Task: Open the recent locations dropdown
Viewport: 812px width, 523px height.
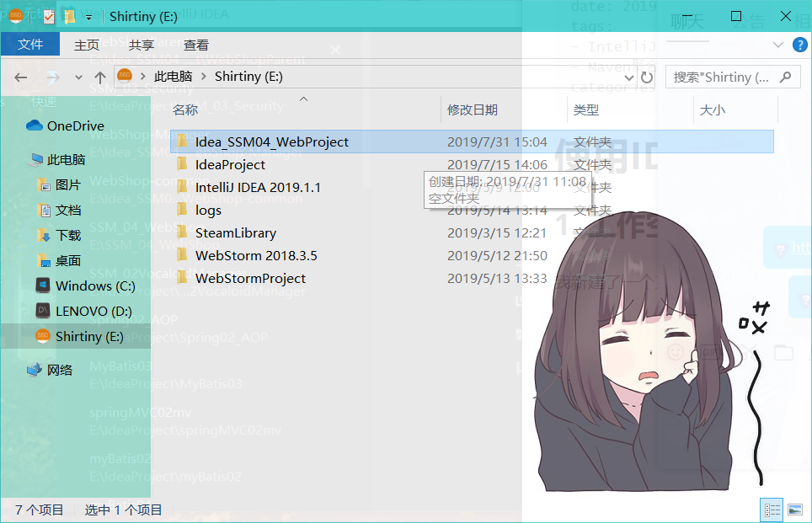Action: point(78,77)
